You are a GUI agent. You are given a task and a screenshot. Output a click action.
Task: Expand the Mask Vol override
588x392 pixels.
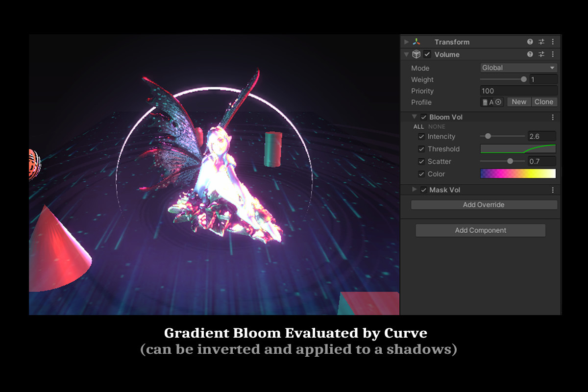tap(415, 190)
